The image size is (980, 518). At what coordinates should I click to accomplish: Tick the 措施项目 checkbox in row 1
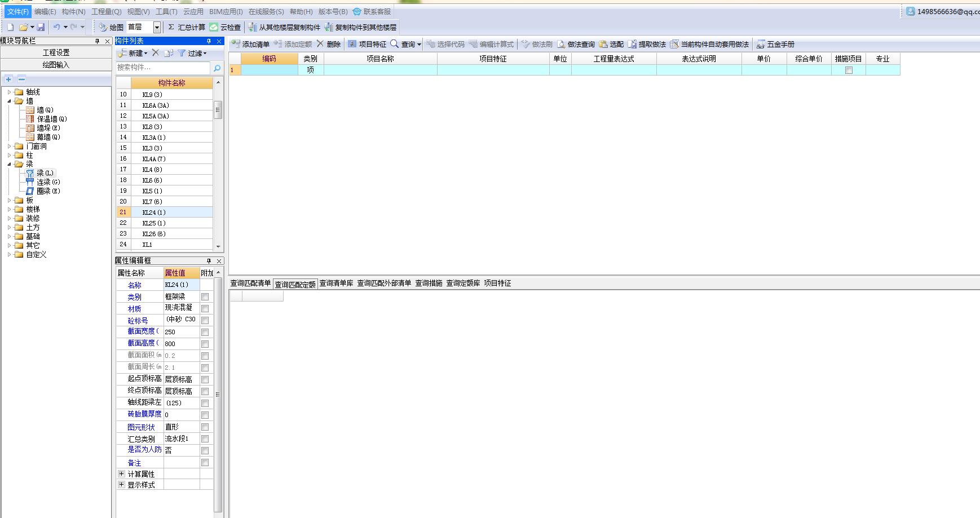pos(849,70)
